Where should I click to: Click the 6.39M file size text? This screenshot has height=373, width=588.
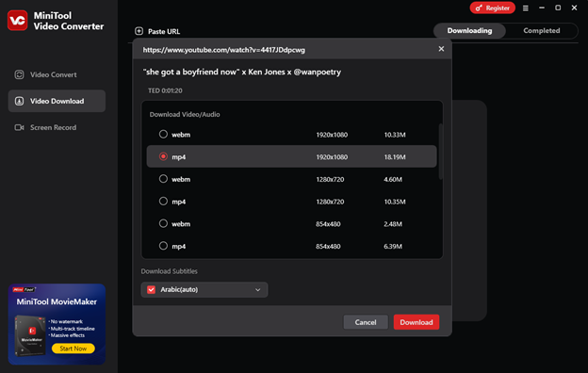tap(393, 246)
